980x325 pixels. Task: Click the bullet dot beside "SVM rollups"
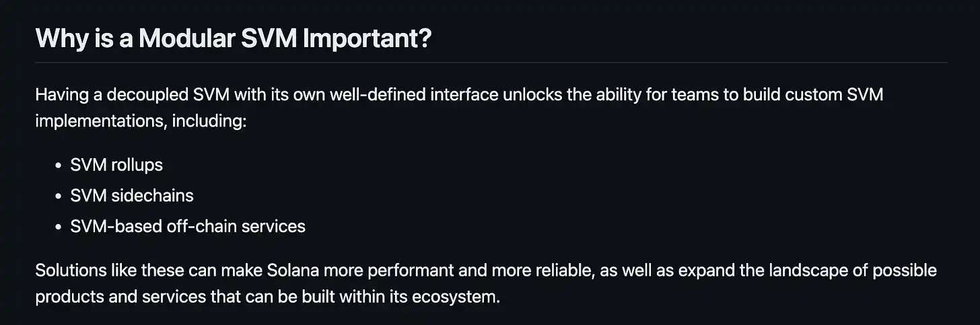tap(59, 165)
